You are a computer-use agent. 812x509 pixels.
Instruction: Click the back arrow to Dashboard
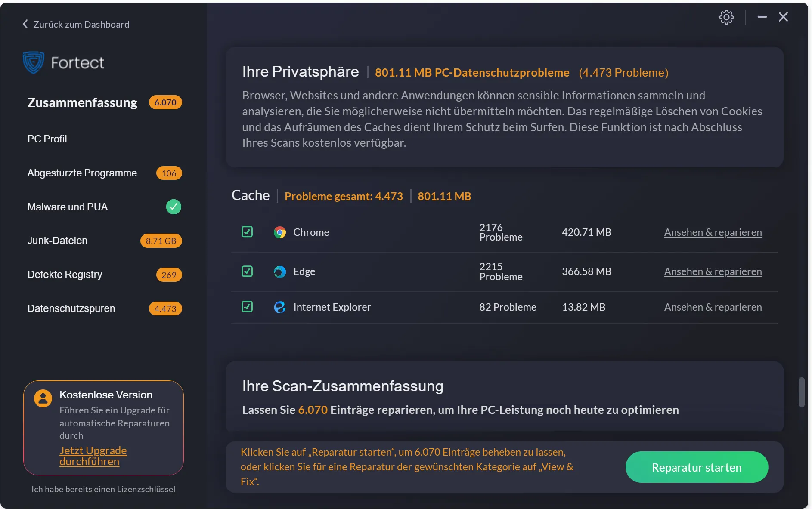(25, 24)
